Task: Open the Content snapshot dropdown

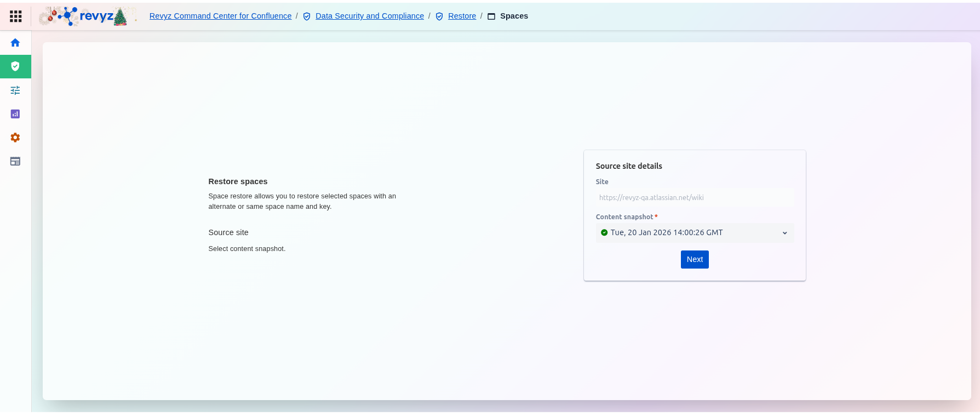Action: pos(694,232)
